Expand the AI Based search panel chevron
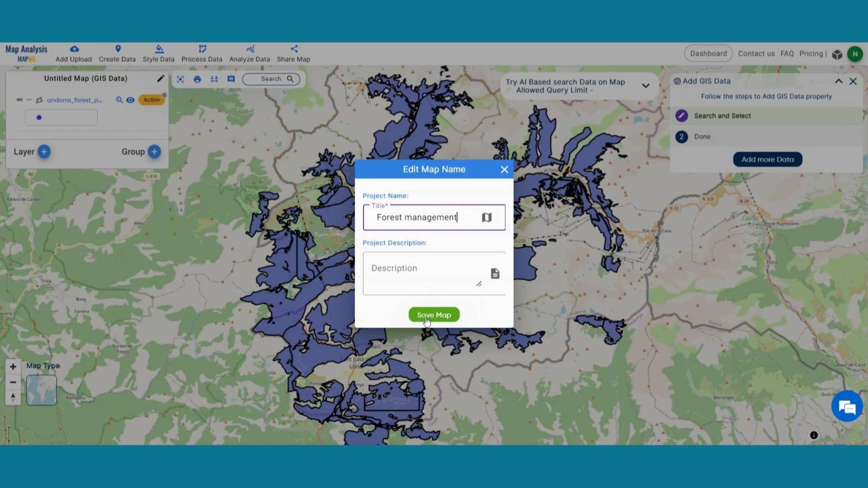This screenshot has width=868, height=488. click(646, 86)
